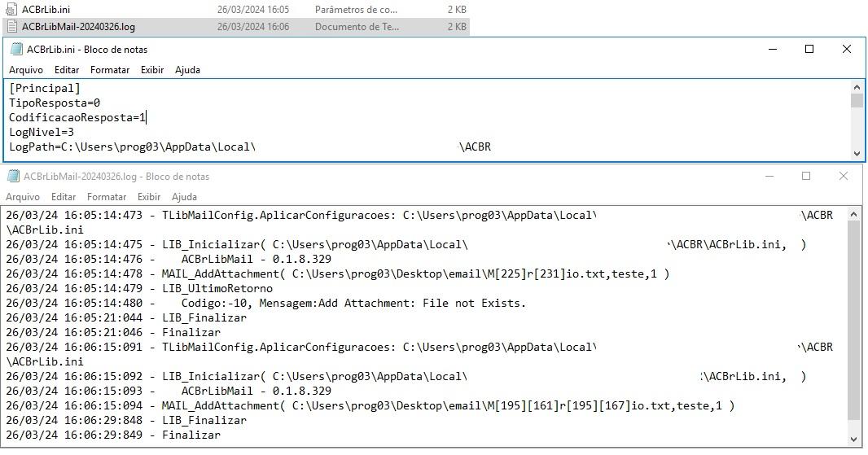Viewport: 868px width, 455px height.
Task: Click the LogNivel=3 line
Action: (x=41, y=133)
